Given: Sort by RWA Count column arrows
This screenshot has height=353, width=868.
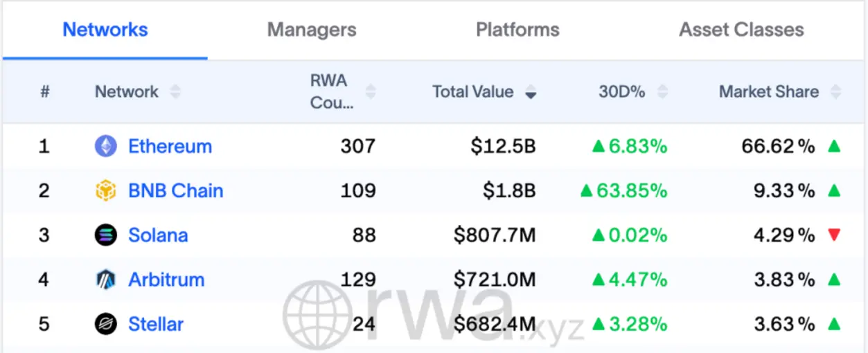Looking at the screenshot, I should tap(371, 92).
